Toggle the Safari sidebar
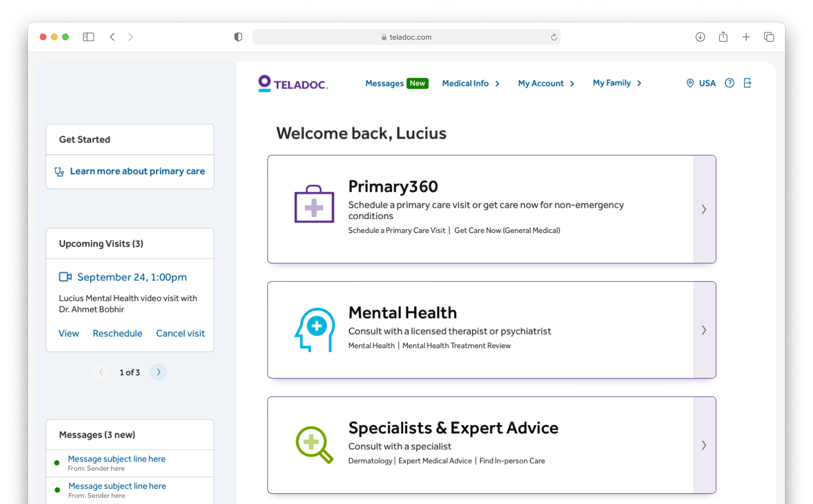This screenshot has height=504, width=813. (x=88, y=37)
